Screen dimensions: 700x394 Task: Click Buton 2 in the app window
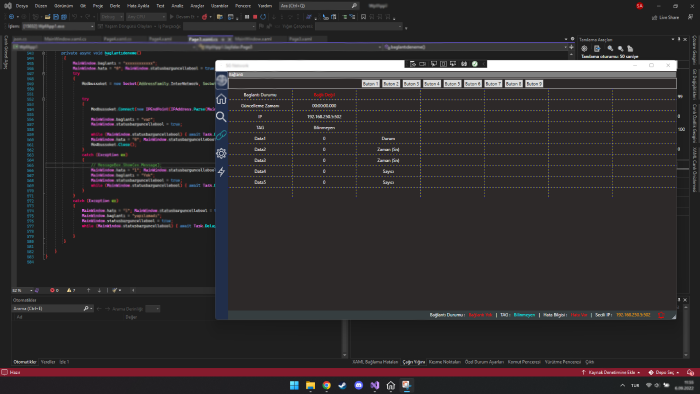pyautogui.click(x=391, y=84)
